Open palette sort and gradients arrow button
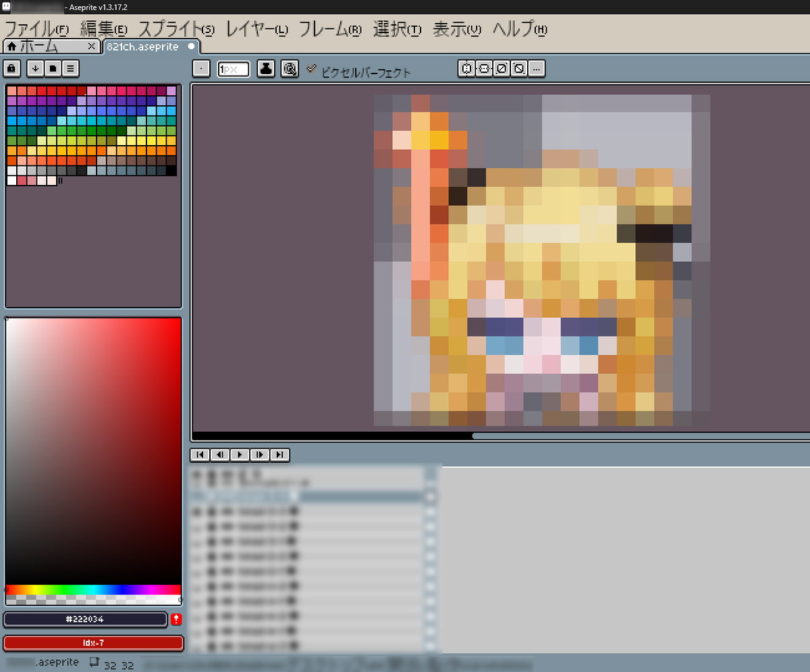Screen dimensions: 810x672 tap(34, 68)
